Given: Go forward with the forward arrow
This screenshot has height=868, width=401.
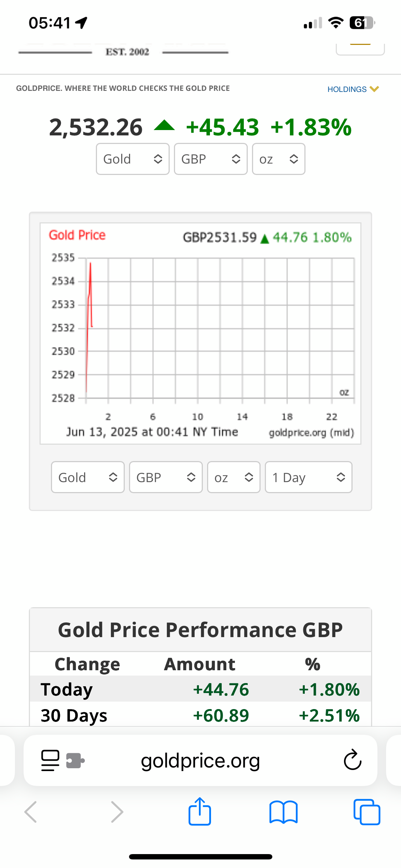Looking at the screenshot, I should click(x=117, y=812).
